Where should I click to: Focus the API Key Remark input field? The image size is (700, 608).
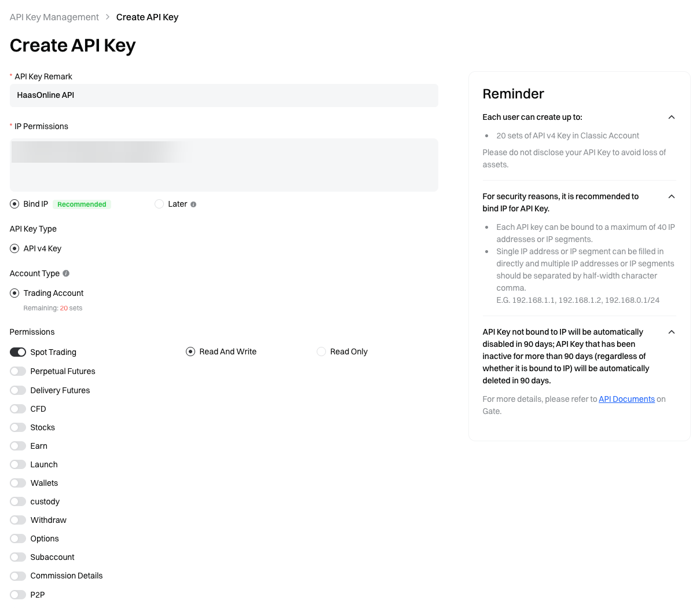[x=224, y=96]
